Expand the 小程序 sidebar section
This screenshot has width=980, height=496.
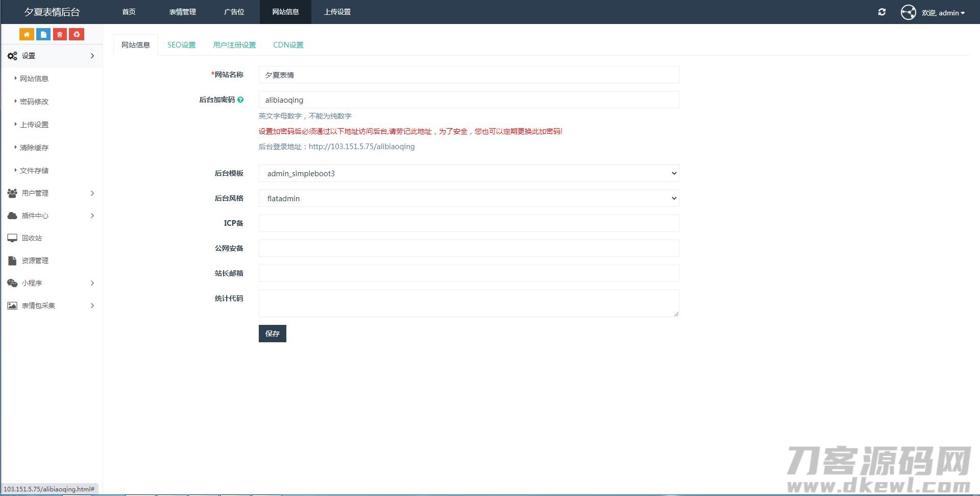(x=51, y=283)
